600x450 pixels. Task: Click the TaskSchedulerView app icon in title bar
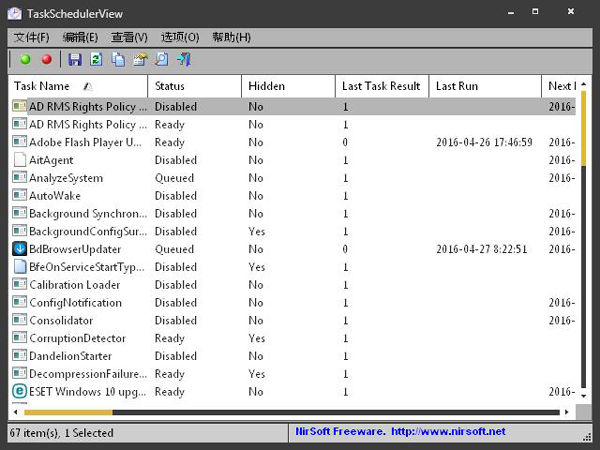point(15,13)
